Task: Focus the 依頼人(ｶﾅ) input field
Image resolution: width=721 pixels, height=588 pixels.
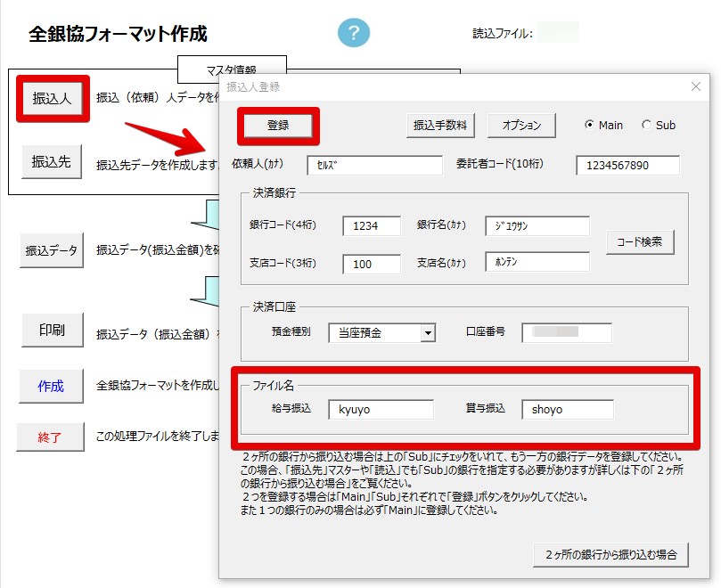Action: pos(374,166)
